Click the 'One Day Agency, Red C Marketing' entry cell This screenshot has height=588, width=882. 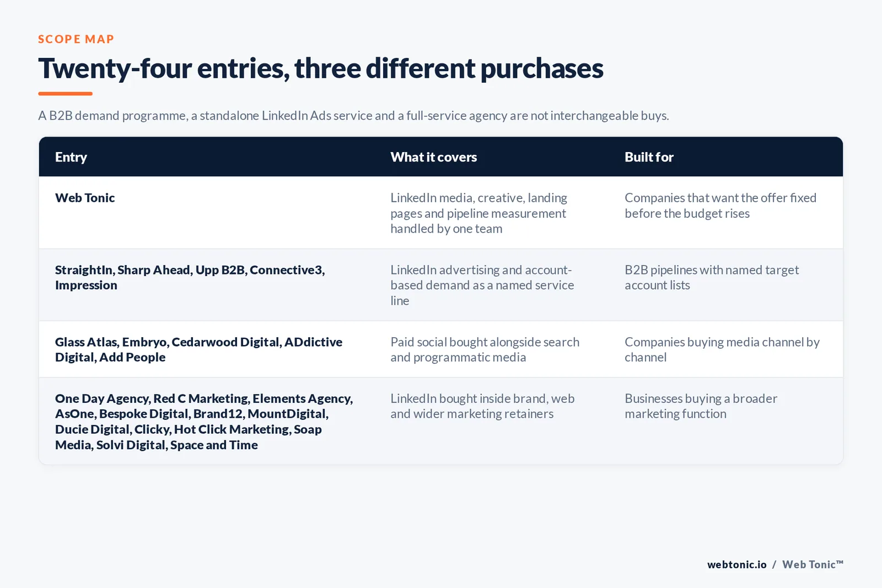click(204, 422)
